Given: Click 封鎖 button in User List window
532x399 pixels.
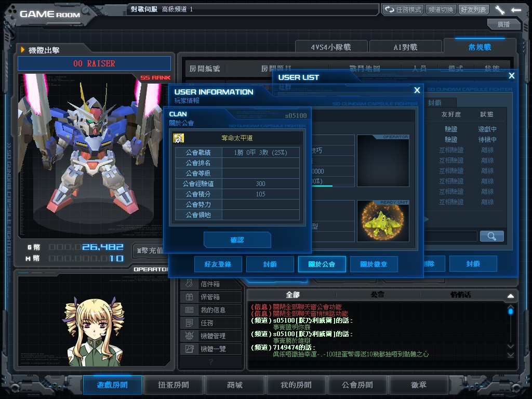Looking at the screenshot, I should [x=473, y=264].
